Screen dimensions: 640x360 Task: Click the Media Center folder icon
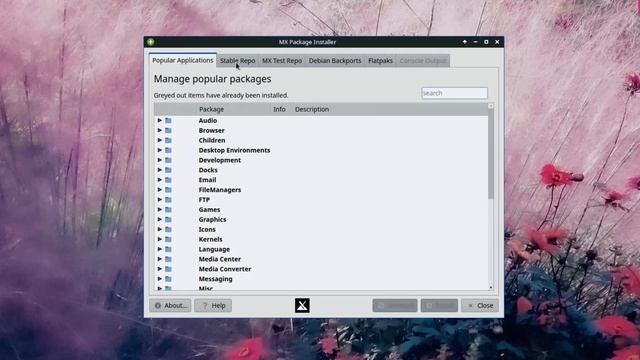[x=168, y=259]
